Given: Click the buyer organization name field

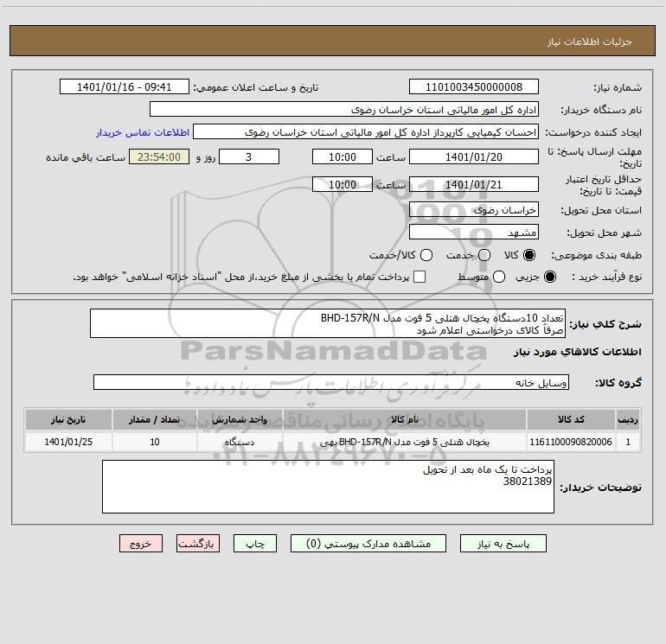Looking at the screenshot, I should coord(344,109).
